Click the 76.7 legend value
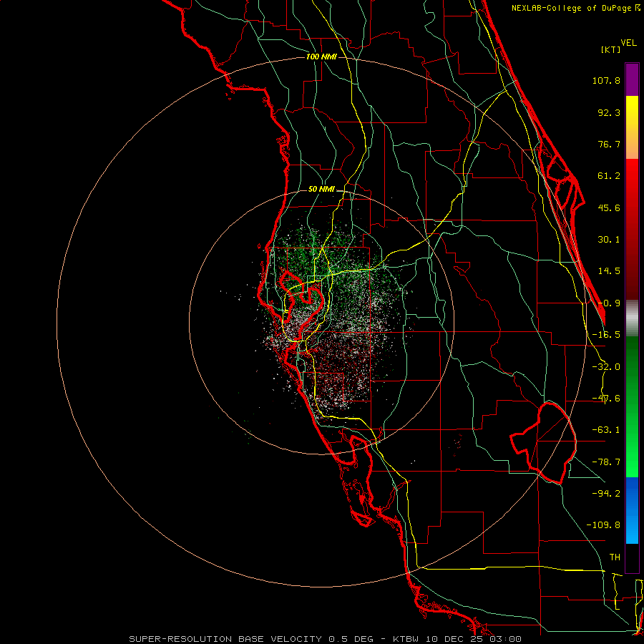 click(x=609, y=144)
